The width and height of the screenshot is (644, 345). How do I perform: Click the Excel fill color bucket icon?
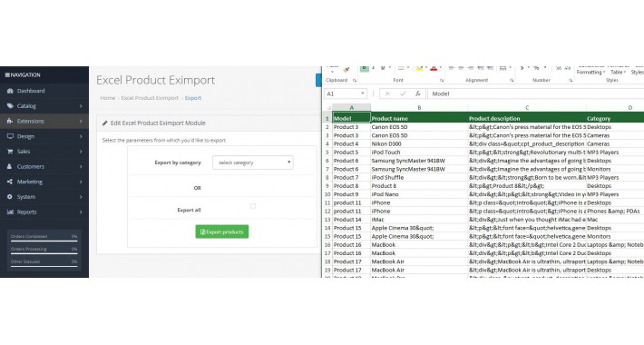tap(419, 69)
